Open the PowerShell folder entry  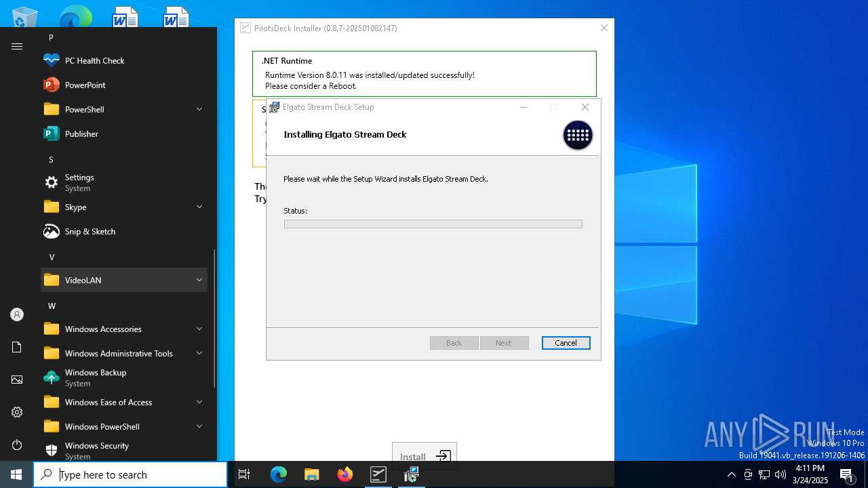pos(124,109)
